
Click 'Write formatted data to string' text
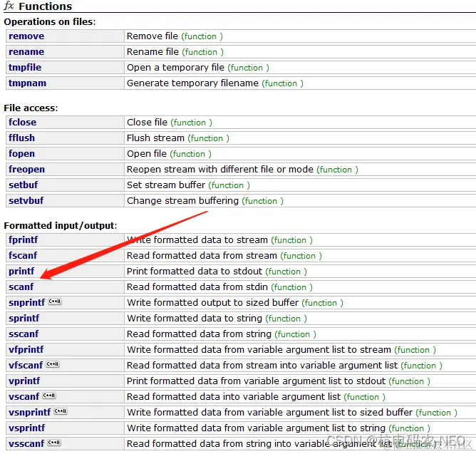pyautogui.click(x=195, y=319)
